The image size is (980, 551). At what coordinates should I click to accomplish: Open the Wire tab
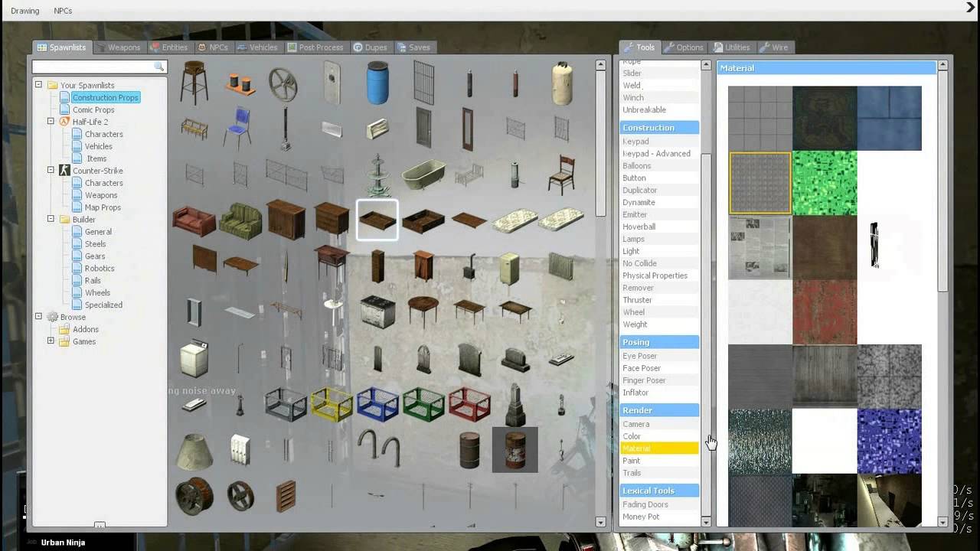(775, 47)
